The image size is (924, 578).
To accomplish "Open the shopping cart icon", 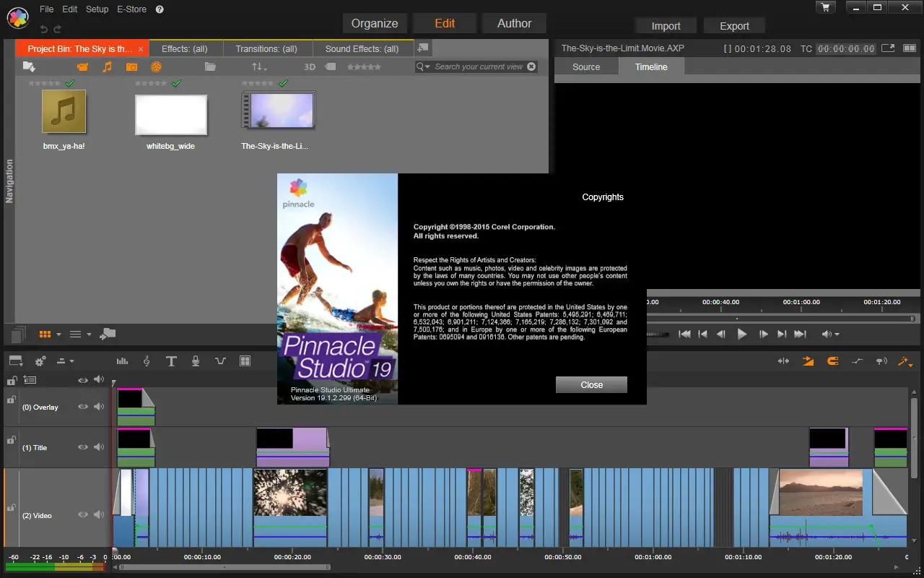I will click(x=825, y=7).
